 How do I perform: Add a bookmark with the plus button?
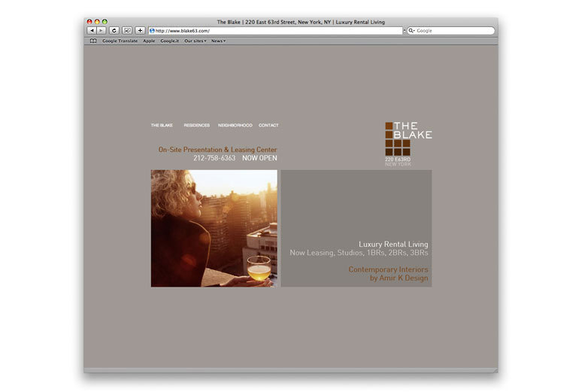(x=140, y=30)
